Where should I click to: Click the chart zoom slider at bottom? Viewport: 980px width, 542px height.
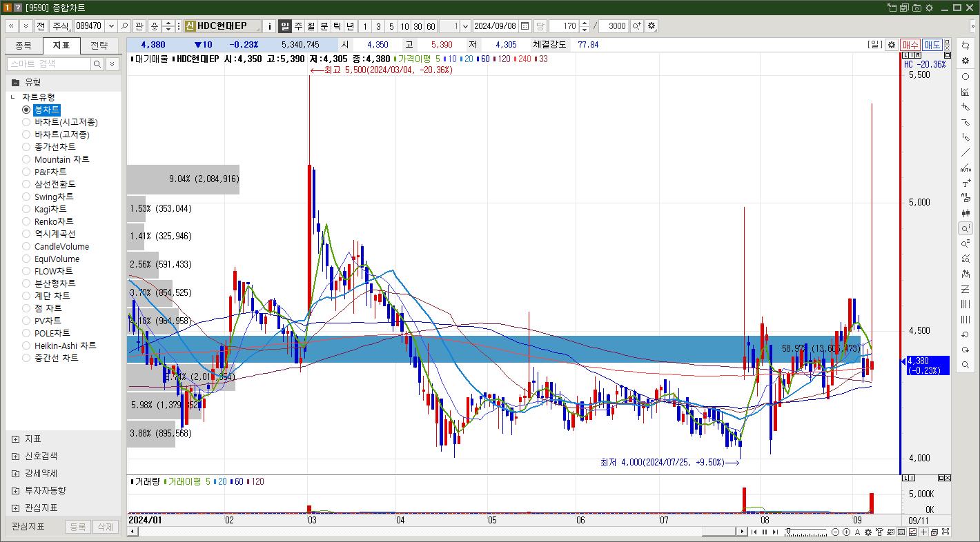click(x=805, y=532)
